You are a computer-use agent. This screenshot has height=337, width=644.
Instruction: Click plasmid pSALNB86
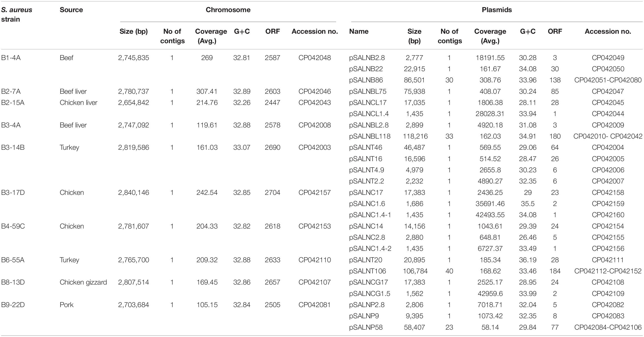pyautogui.click(x=366, y=80)
